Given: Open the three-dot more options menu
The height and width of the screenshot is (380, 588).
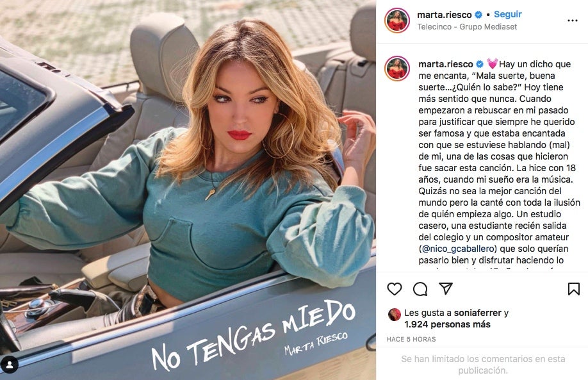Looking at the screenshot, I should (573, 21).
